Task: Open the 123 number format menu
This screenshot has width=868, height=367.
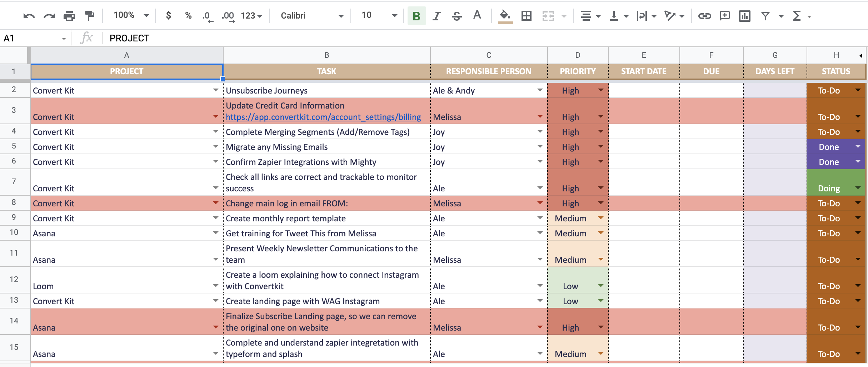Action: click(251, 16)
